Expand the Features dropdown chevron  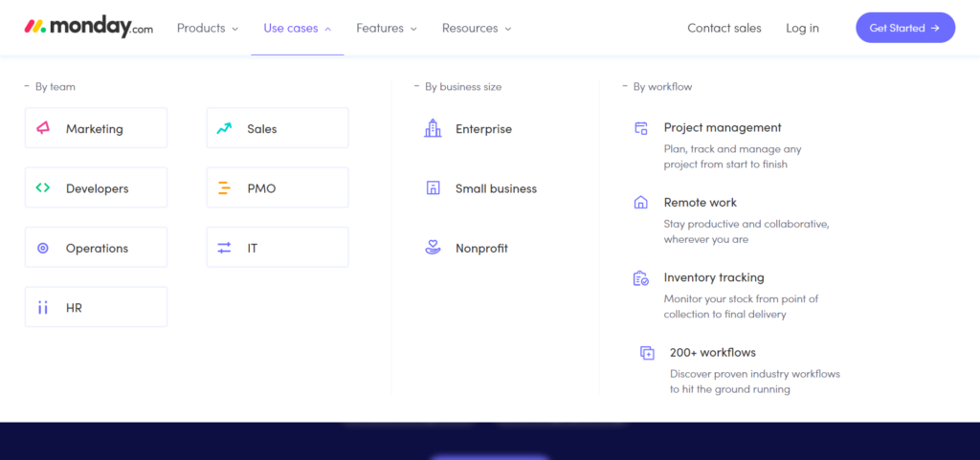pos(413,29)
